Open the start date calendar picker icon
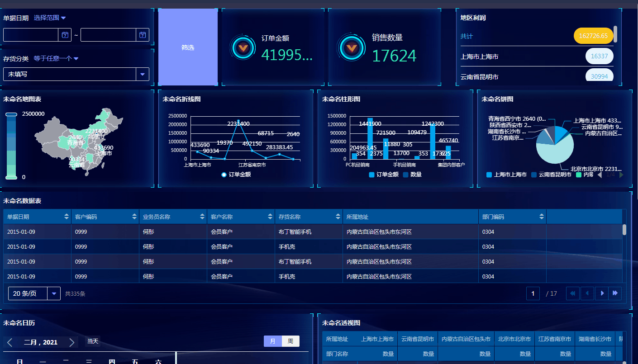The height and width of the screenshot is (364, 638). click(65, 35)
